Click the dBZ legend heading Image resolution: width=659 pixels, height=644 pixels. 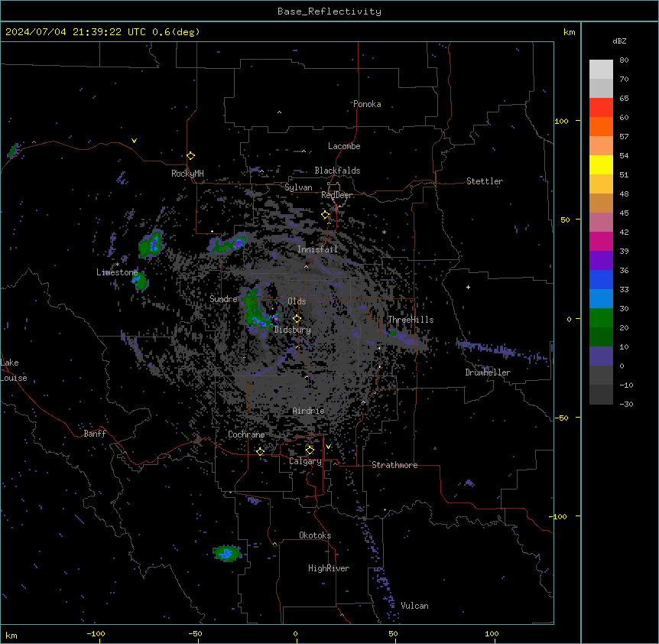coord(619,41)
